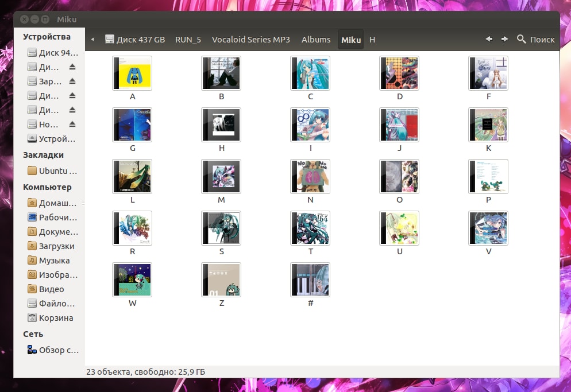Select folder I thumbnail
Image resolution: width=571 pixels, height=392 pixels.
[x=310, y=125]
